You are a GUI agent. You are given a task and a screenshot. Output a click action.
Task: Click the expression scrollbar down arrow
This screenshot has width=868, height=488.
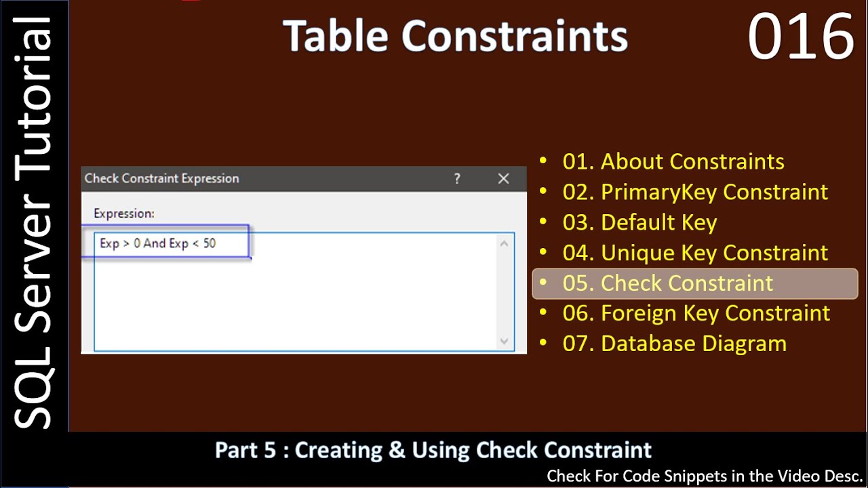point(504,341)
